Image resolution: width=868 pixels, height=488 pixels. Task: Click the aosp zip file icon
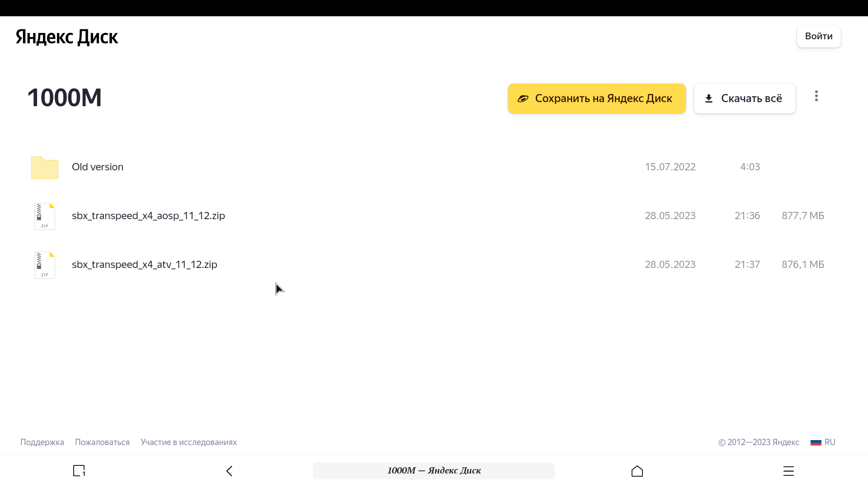45,216
